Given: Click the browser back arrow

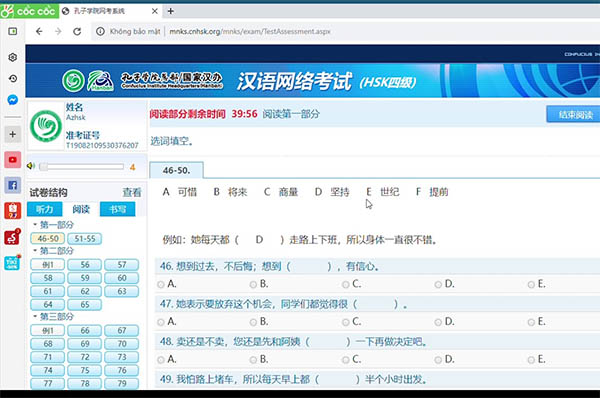Looking at the screenshot, I should 39,31.
